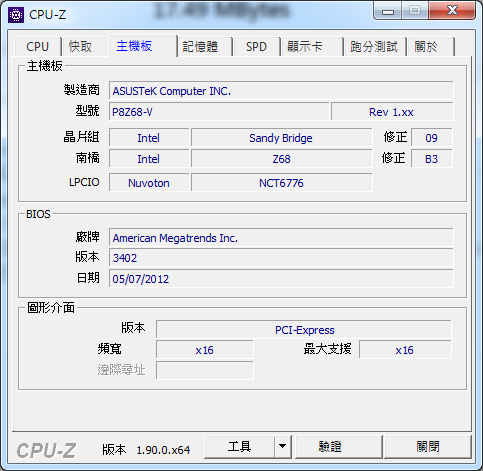483x471 pixels.
Task: Click the BIOS version 3402 field
Action: 281,258
